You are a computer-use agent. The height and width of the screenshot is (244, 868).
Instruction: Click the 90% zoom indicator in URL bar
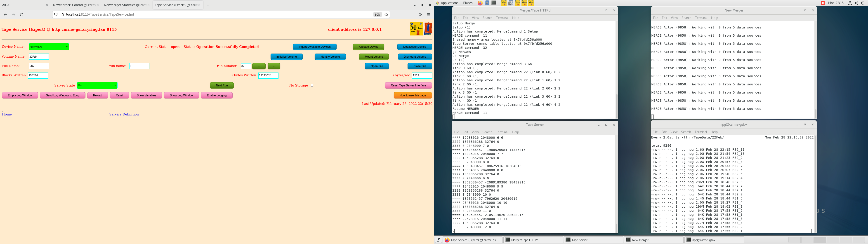(x=377, y=14)
